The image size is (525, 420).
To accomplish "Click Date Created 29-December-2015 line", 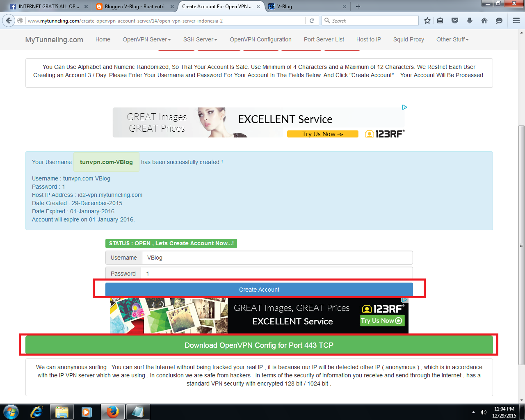I will pos(77,203).
